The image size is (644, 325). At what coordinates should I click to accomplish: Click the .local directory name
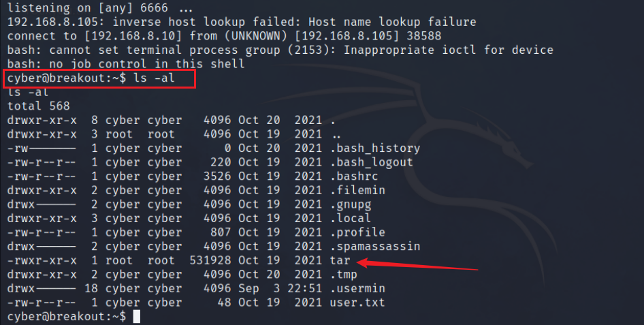tap(351, 218)
